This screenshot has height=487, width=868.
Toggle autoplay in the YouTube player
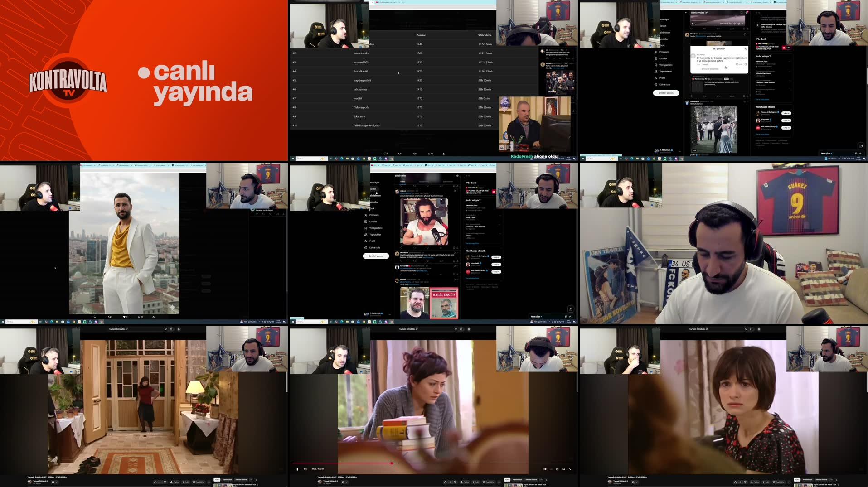pos(545,468)
